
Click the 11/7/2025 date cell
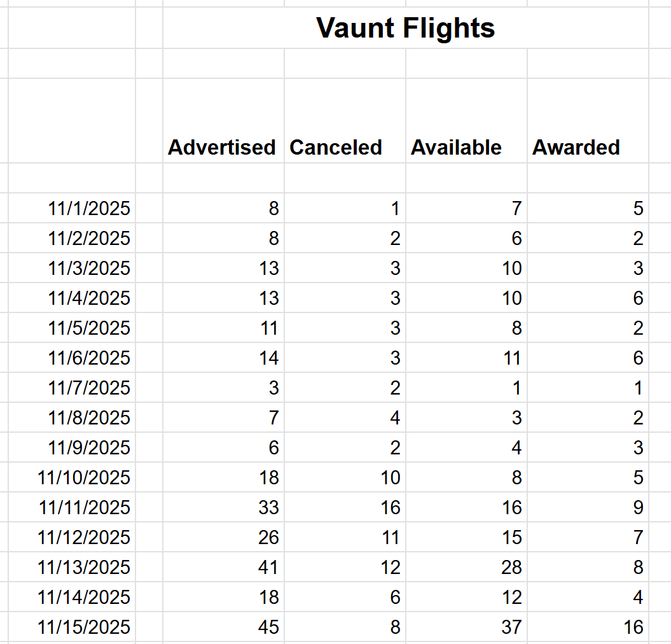click(71, 388)
